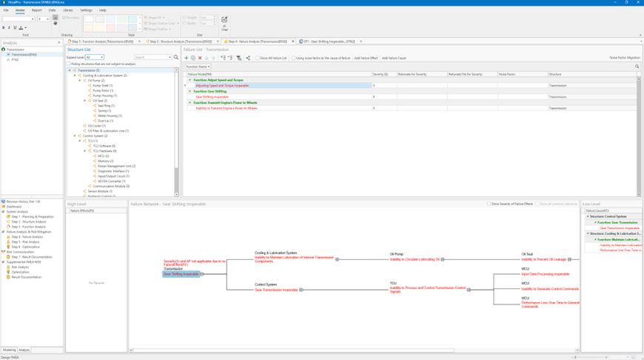The image size is (644, 360).
Task: Toggle the Boundary checkbox
Action: (x=64, y=18)
